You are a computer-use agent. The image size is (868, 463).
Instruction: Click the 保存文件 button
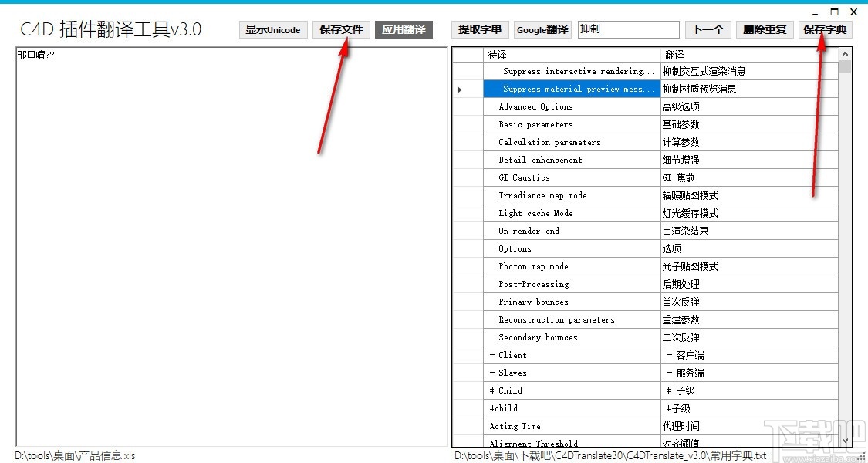pos(341,30)
